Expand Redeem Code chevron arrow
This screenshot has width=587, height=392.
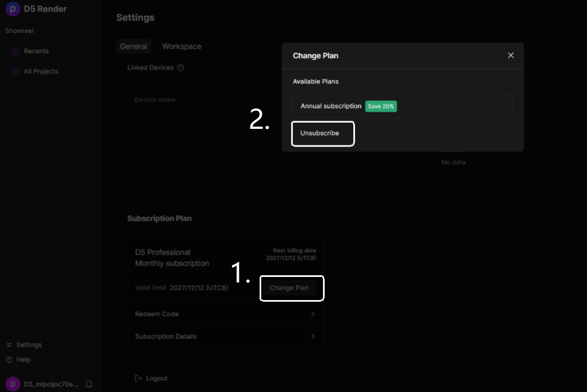(313, 314)
